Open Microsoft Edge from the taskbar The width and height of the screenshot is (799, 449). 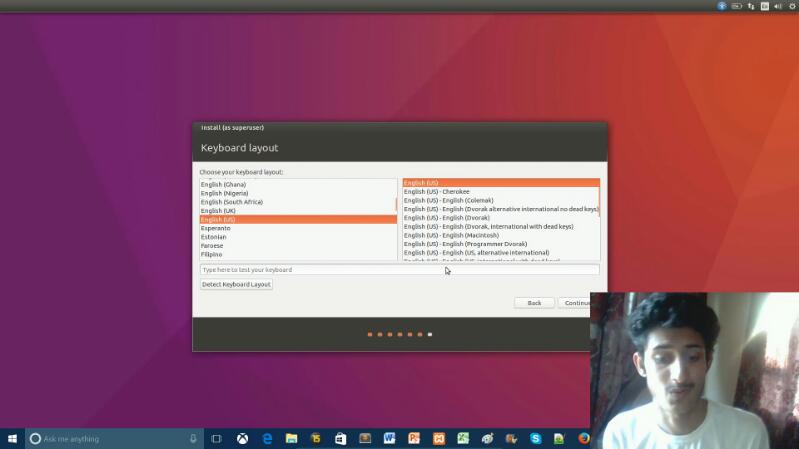pyautogui.click(x=267, y=438)
